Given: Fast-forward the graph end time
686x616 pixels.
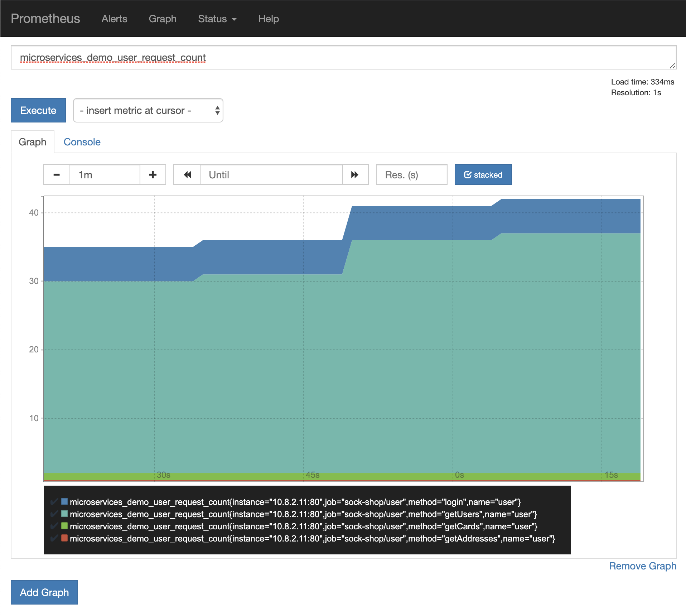Looking at the screenshot, I should [x=355, y=175].
